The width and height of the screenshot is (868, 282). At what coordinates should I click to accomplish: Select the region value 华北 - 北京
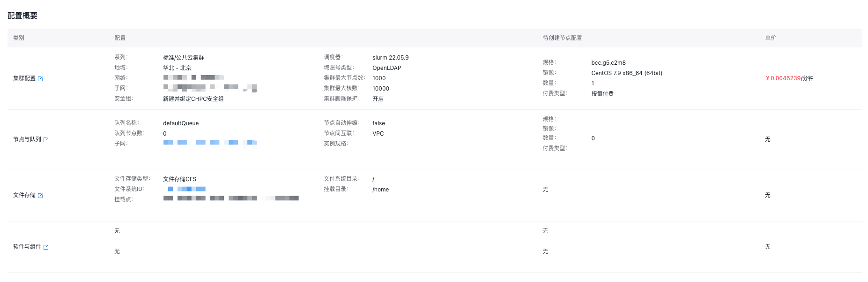[x=177, y=68]
